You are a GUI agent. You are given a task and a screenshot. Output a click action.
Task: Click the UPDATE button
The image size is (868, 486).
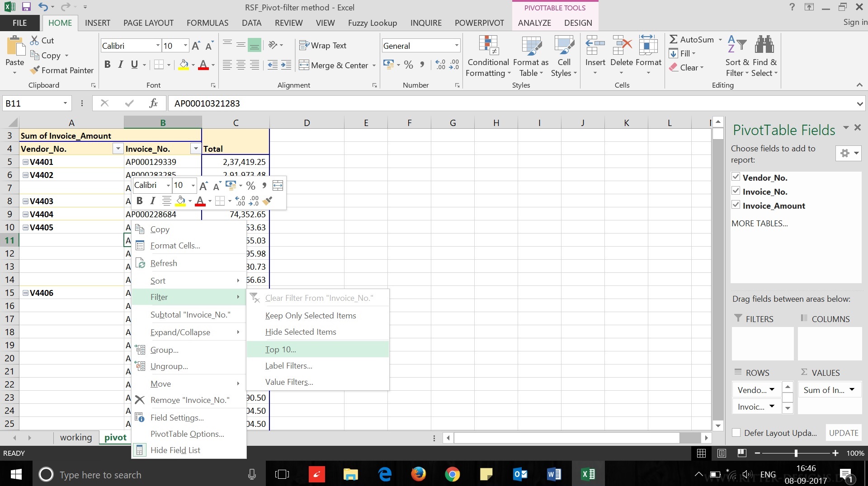(x=844, y=433)
